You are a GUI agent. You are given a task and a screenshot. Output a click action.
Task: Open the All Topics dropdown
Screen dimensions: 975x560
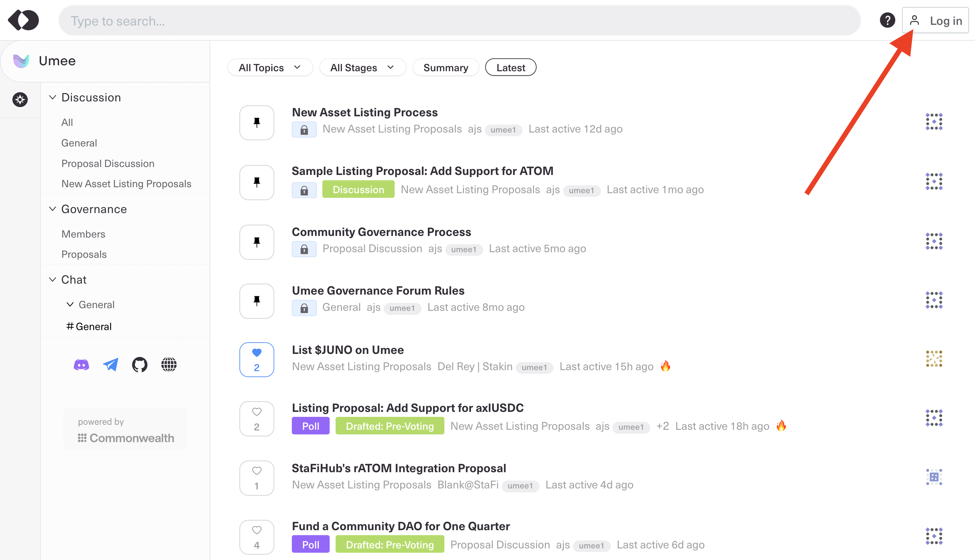tap(270, 68)
